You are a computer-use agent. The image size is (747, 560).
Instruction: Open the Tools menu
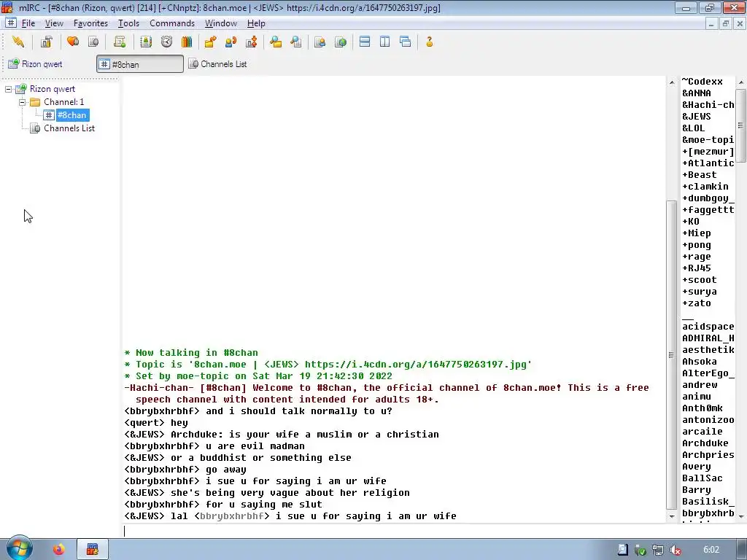click(128, 23)
